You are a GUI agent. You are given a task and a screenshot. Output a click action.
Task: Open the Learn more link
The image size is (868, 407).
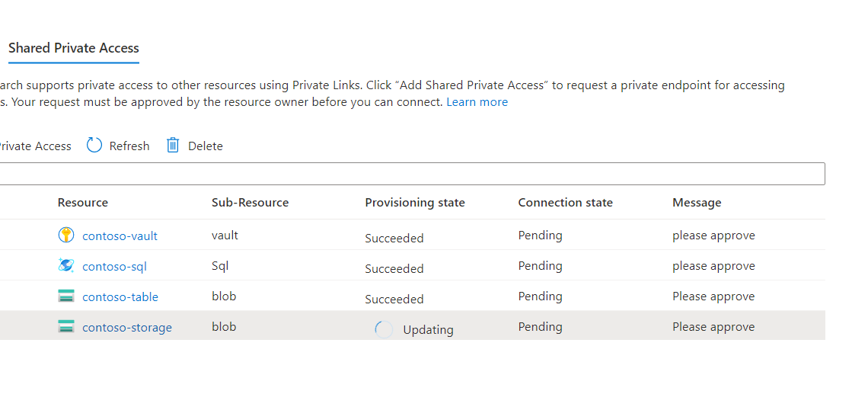tap(477, 102)
